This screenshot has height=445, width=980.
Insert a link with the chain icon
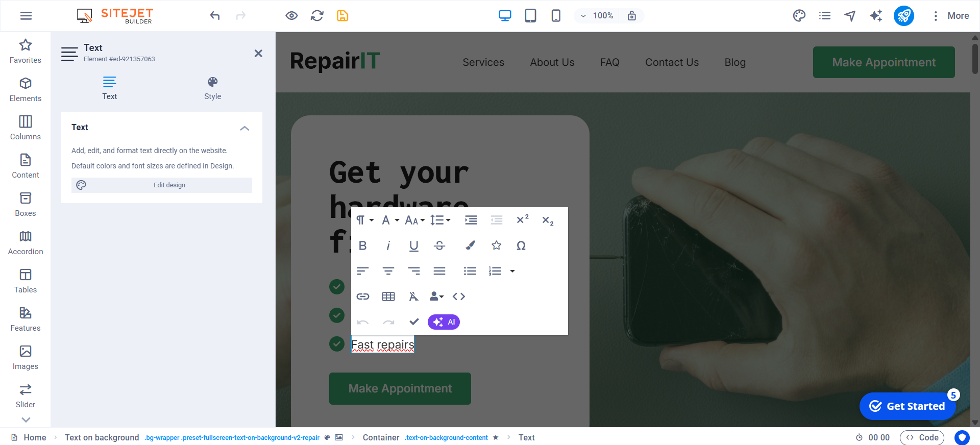pos(362,296)
